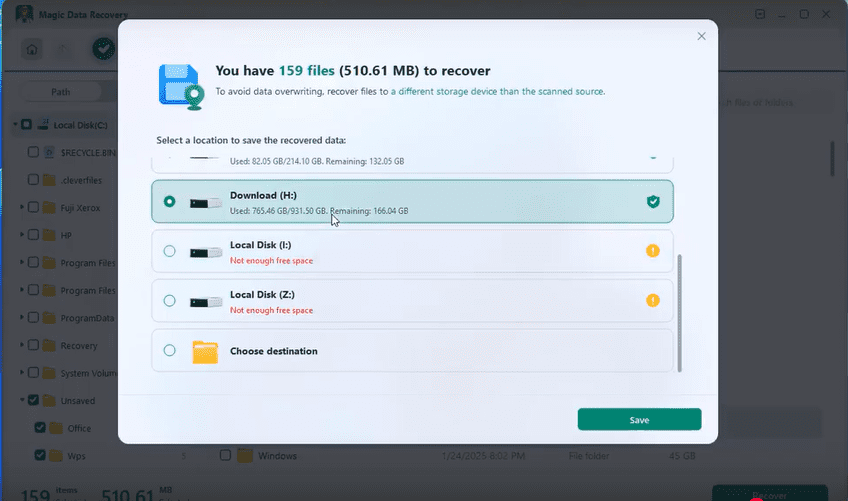Image resolution: width=848 pixels, height=501 pixels.
Task: Click the 'Not enough free space' text under Local Disk (I:)
Action: pyautogui.click(x=271, y=261)
